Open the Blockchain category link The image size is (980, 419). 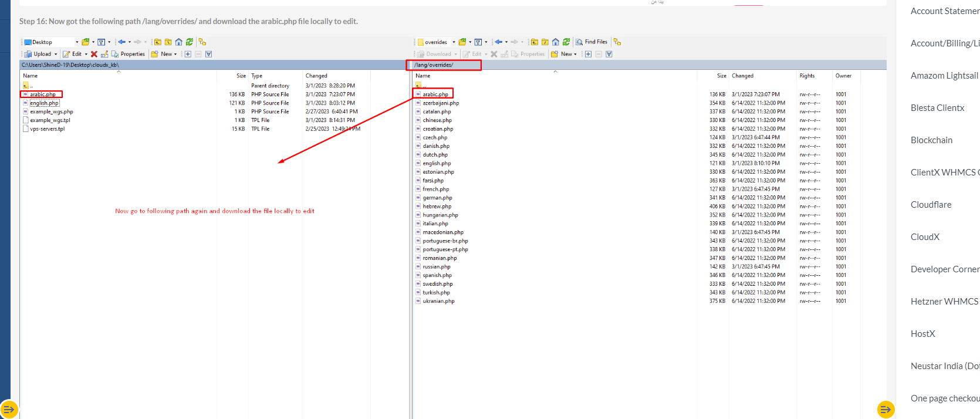coord(931,140)
